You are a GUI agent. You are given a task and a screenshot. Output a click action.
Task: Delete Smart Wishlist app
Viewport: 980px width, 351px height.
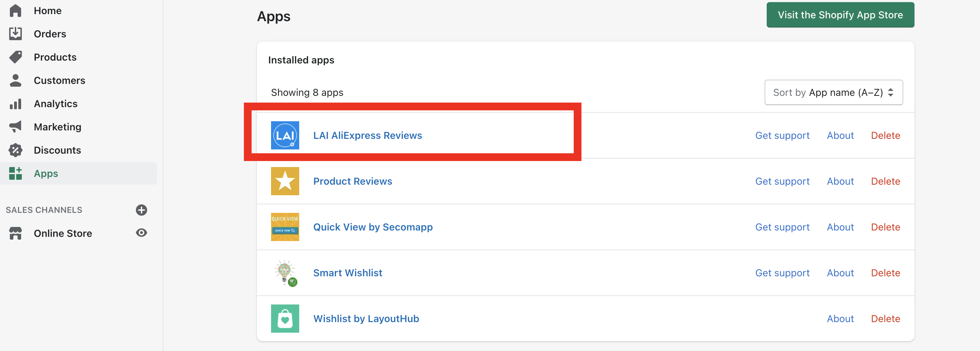coord(885,272)
